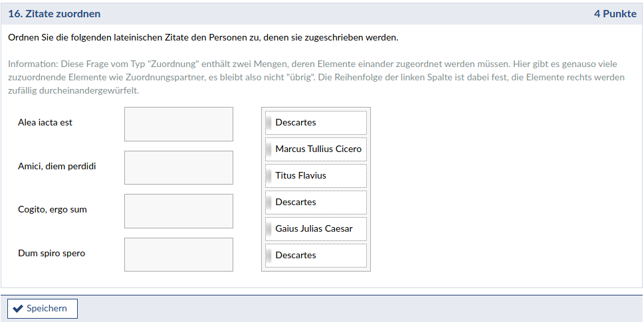Image resolution: width=644 pixels, height=324 pixels.
Task: Click the quote text Cogito, ergo sum
Action: (x=53, y=210)
